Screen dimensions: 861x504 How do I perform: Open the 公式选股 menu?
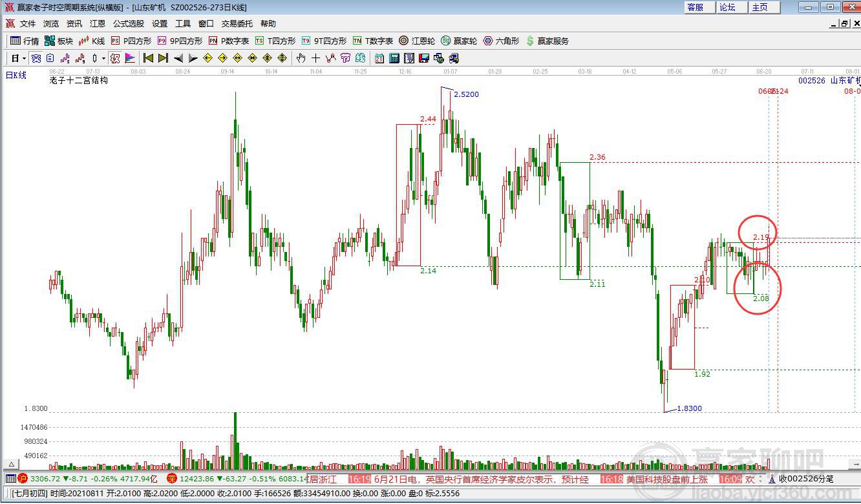(x=129, y=23)
